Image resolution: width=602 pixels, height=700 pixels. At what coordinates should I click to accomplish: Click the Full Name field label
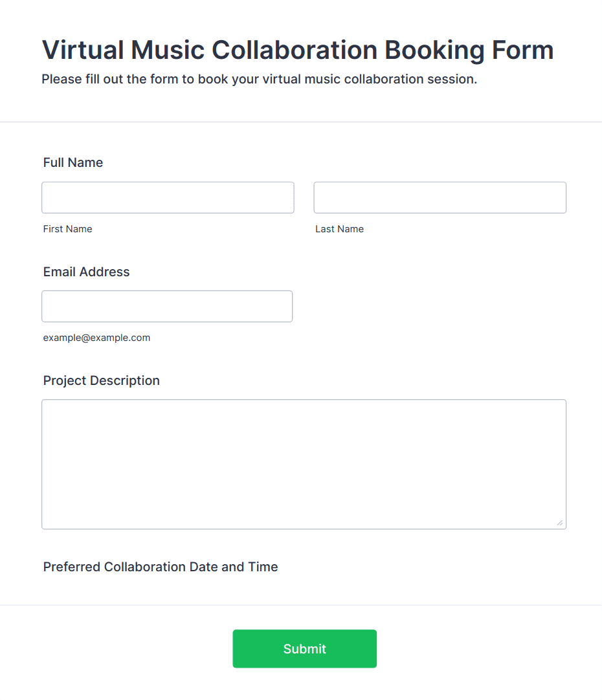73,162
